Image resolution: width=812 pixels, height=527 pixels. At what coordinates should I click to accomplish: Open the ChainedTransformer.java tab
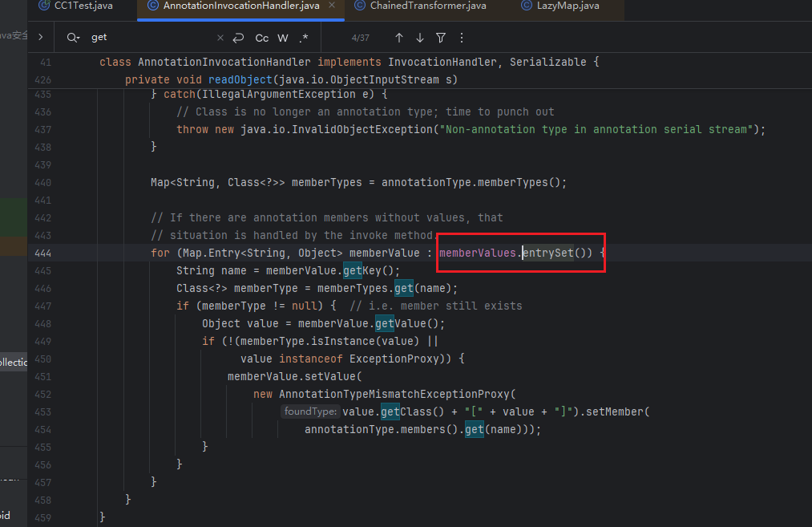coord(428,6)
